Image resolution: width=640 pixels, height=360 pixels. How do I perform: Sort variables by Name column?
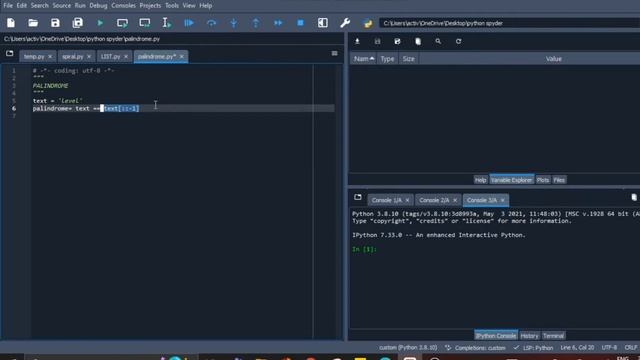pos(363,59)
